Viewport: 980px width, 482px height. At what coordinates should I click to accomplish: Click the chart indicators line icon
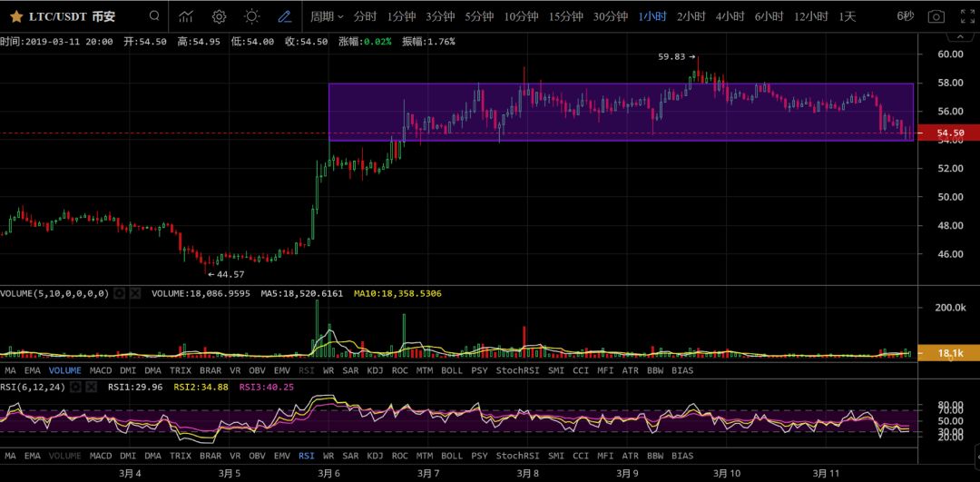click(x=186, y=16)
